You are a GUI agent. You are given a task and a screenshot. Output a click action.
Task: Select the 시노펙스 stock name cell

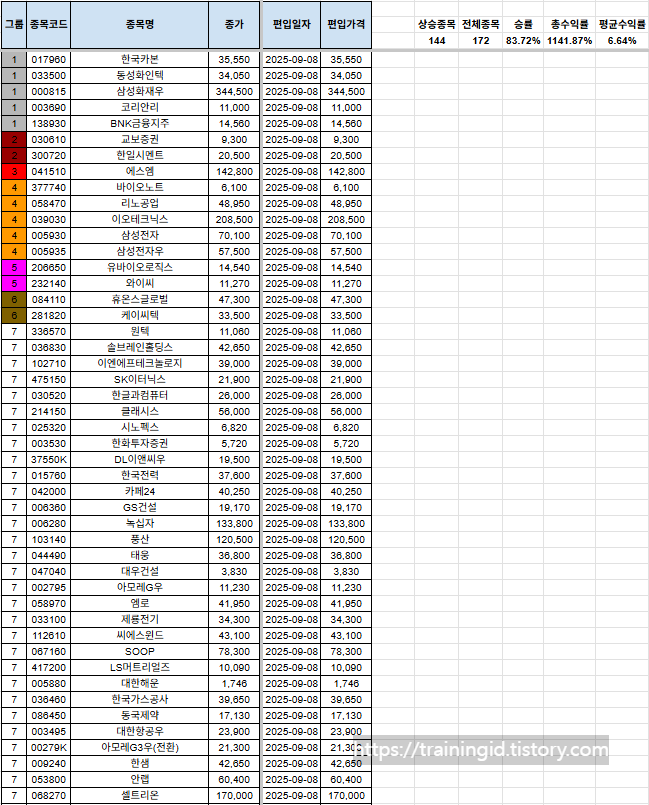point(140,428)
